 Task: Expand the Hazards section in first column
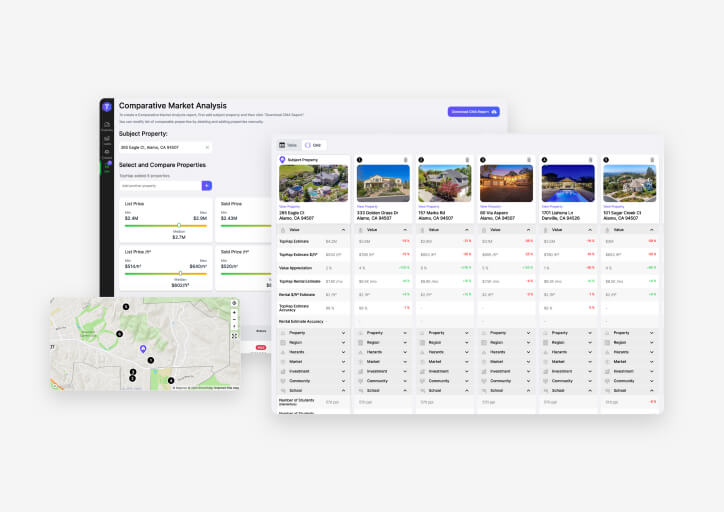point(344,352)
